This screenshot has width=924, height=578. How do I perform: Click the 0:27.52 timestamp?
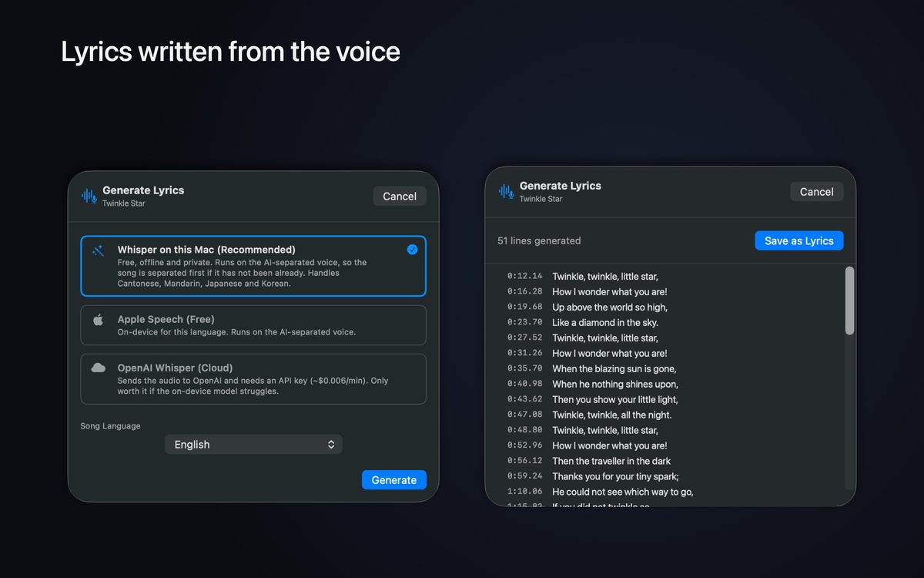(x=525, y=338)
